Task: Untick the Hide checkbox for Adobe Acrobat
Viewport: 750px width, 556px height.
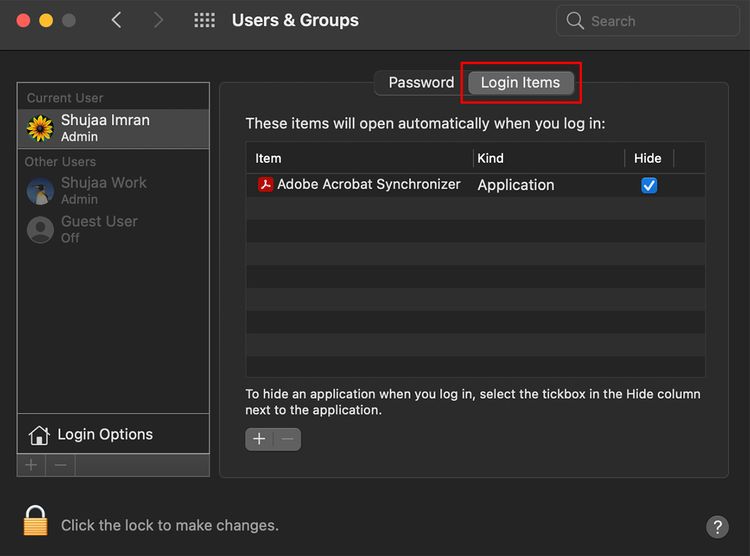Action: click(x=649, y=185)
